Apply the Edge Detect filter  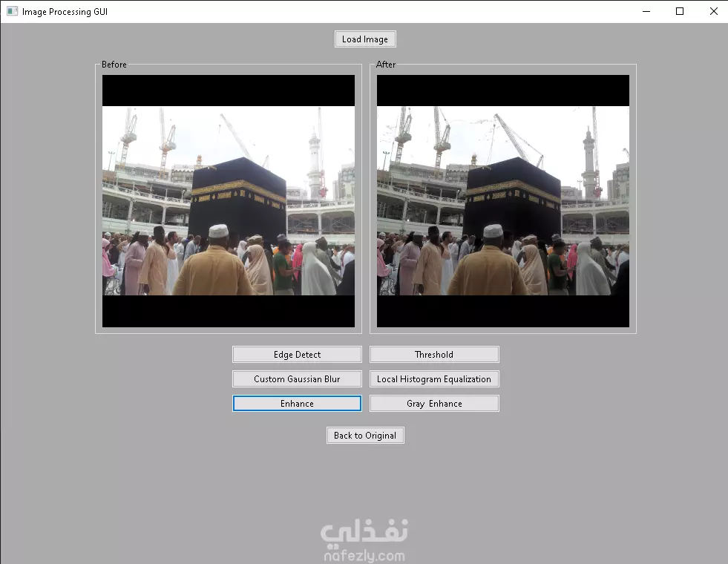(x=297, y=354)
